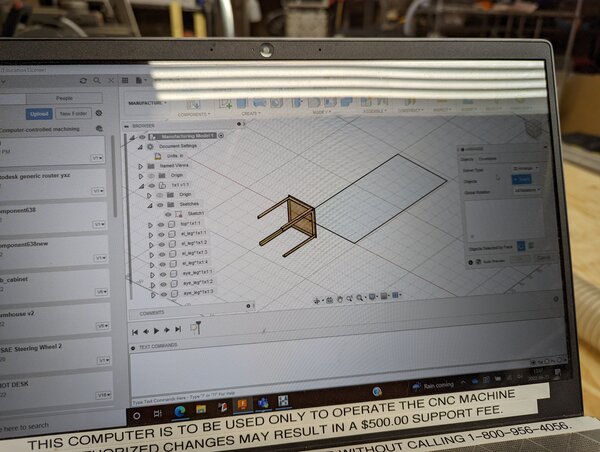Viewport: 600px width, 452px height.
Task: Expand the aye_leg*1x1:1 component
Action: (152, 275)
